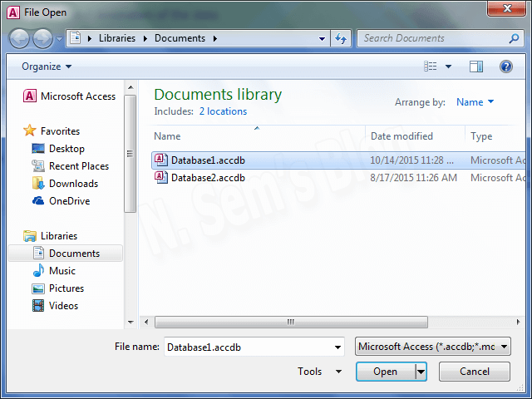Viewport: 532px width, 399px height.
Task: Click the Back navigation arrow button
Action: point(19,38)
